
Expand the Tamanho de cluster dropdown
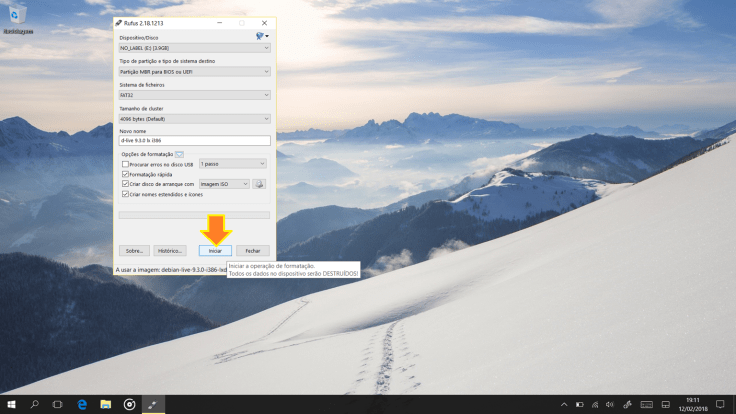(x=194, y=118)
